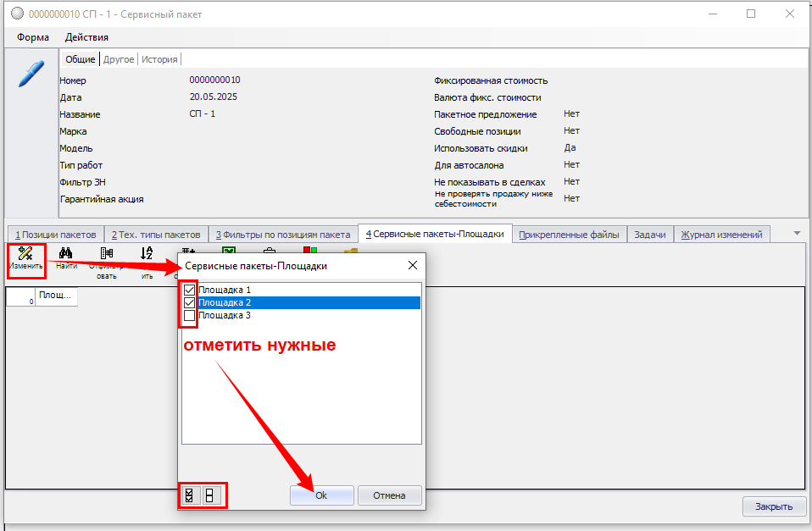Uncheck the Площадка 1 checkbox

click(x=190, y=290)
